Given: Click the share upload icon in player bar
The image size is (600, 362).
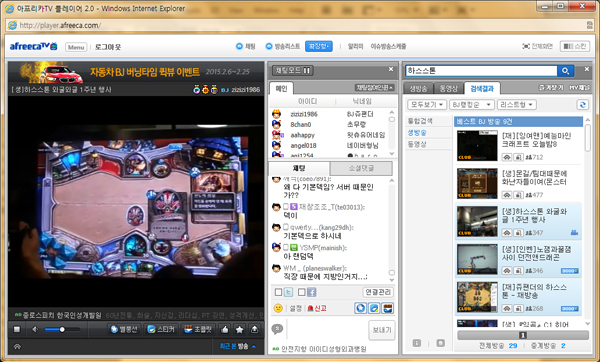Looking at the screenshot, I should click(254, 329).
